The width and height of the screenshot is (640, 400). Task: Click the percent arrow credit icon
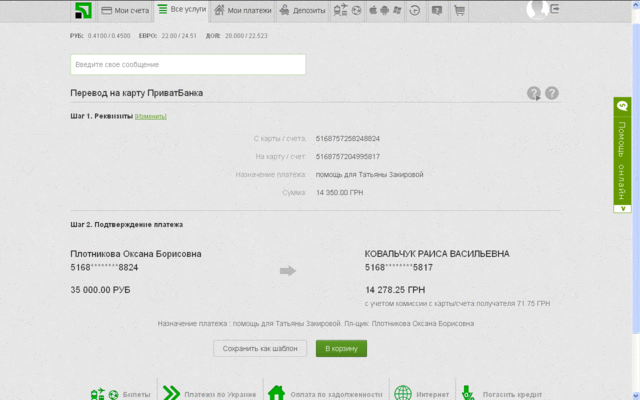[468, 393]
